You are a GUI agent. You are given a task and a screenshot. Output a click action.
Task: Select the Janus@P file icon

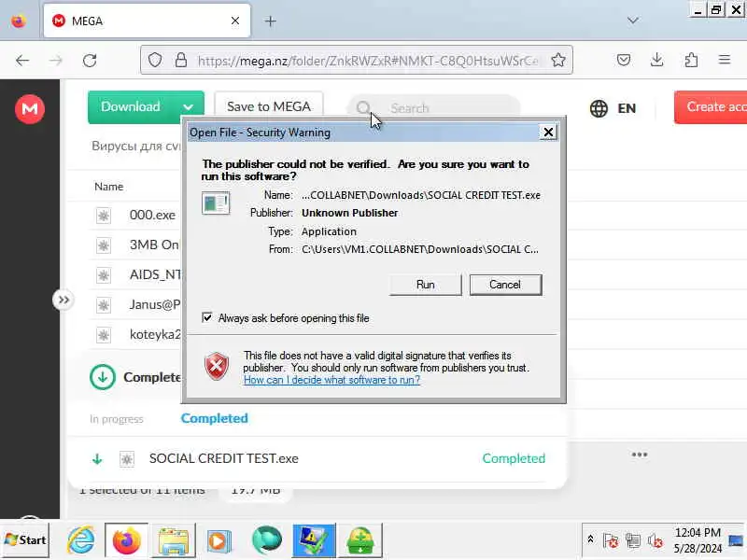104,305
